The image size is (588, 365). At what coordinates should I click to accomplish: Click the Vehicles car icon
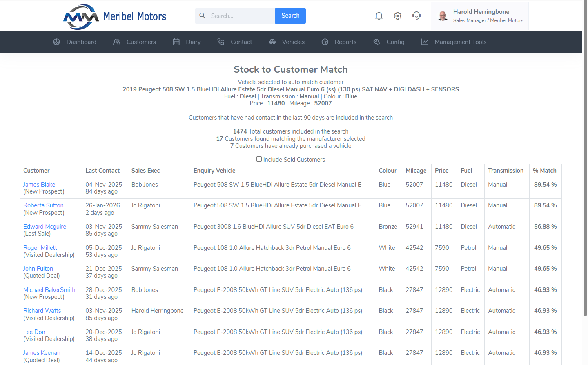coord(272,42)
